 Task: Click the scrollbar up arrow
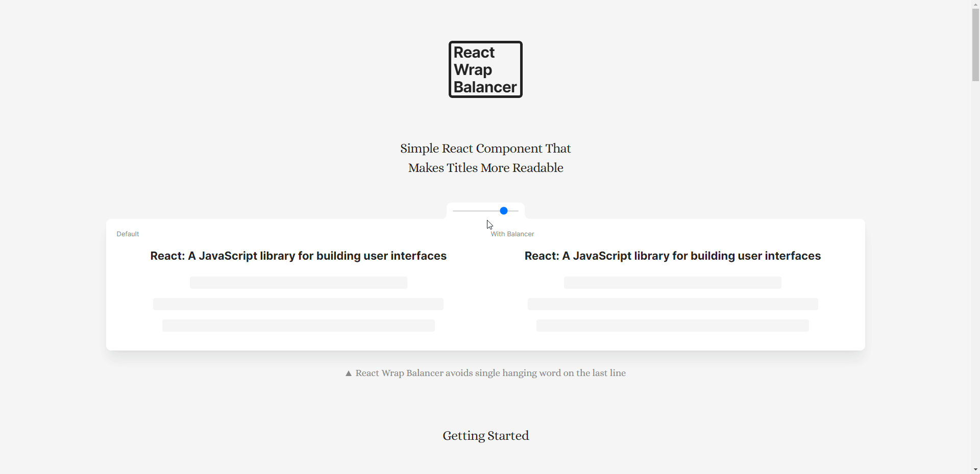click(975, 4)
